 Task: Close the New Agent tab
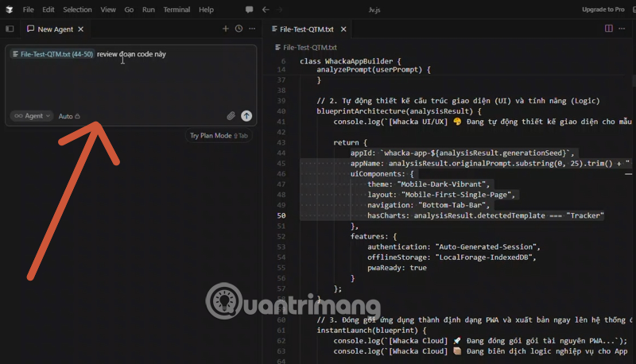[x=81, y=29]
